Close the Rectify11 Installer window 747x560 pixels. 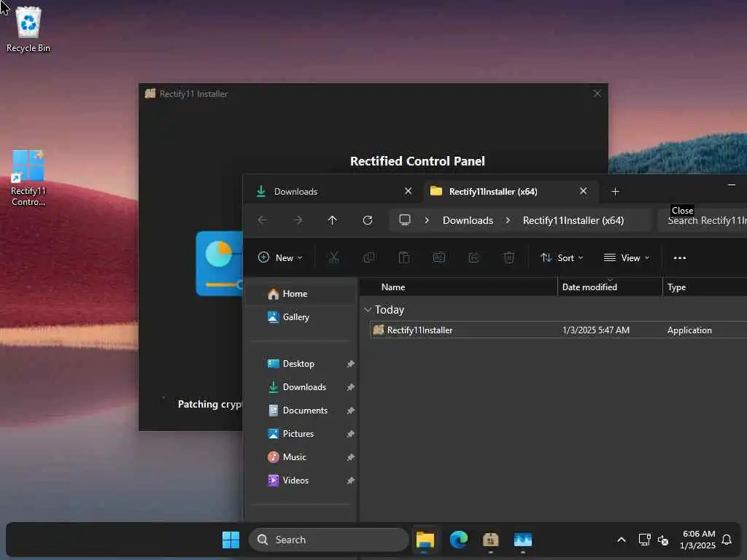click(x=597, y=94)
